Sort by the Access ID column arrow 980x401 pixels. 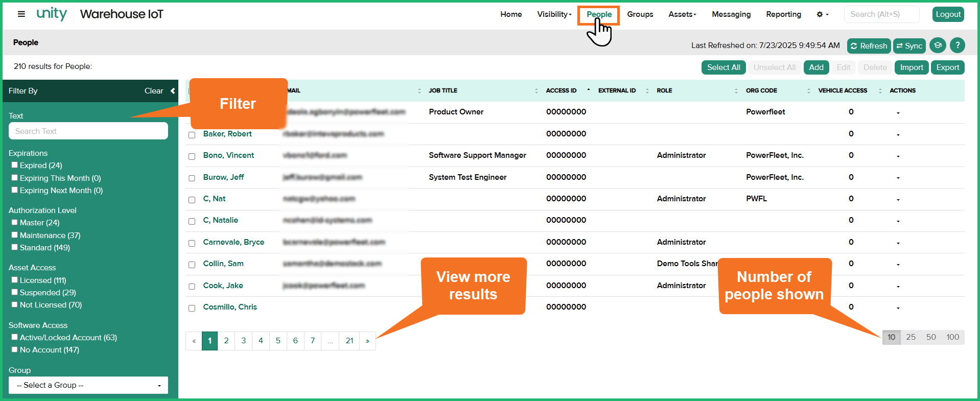click(x=588, y=90)
